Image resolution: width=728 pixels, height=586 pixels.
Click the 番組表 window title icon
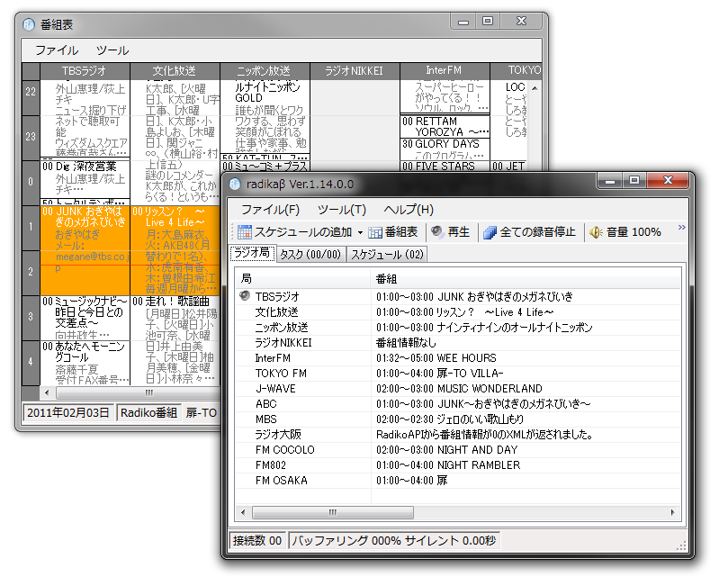[29, 24]
